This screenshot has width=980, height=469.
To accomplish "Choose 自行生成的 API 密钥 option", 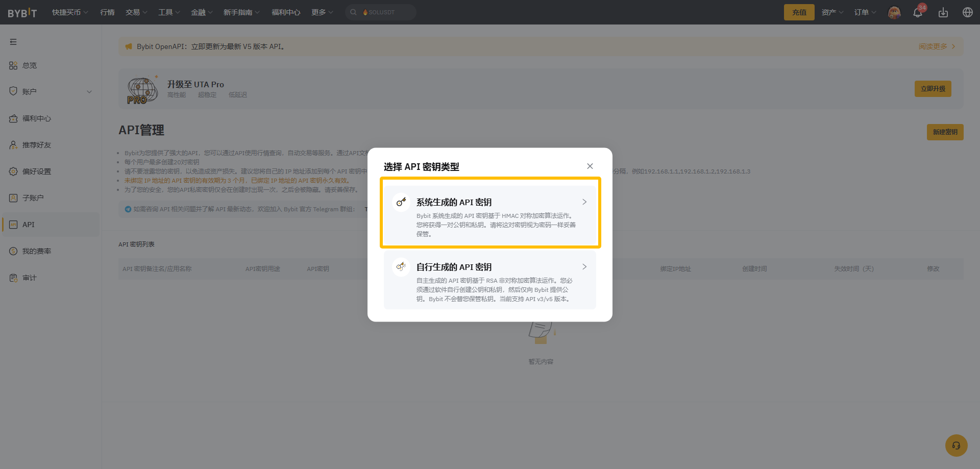I will click(x=490, y=280).
